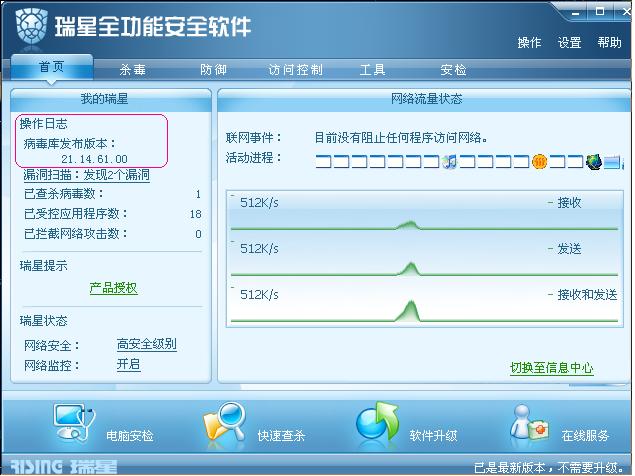Open the 设置 settings menu

pos(569,43)
